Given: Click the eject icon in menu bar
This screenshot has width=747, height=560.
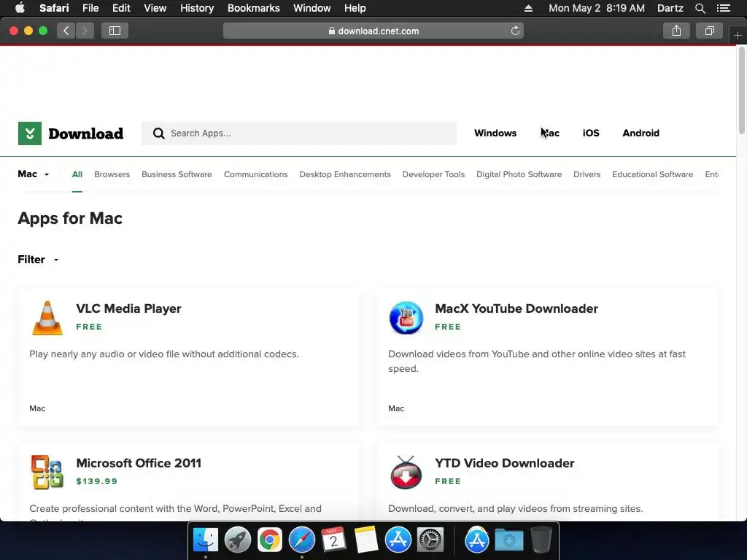Looking at the screenshot, I should 528,8.
